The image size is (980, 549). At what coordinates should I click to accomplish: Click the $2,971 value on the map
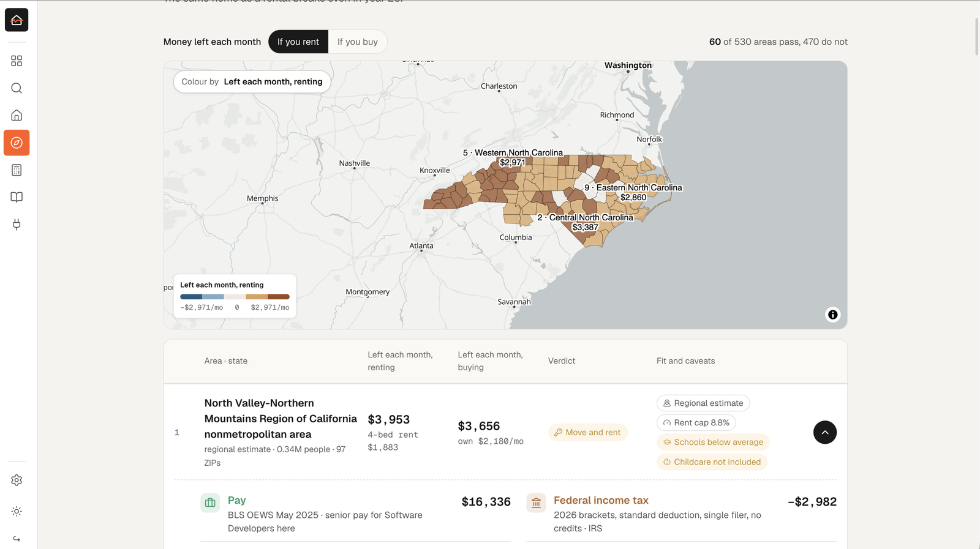pyautogui.click(x=513, y=162)
